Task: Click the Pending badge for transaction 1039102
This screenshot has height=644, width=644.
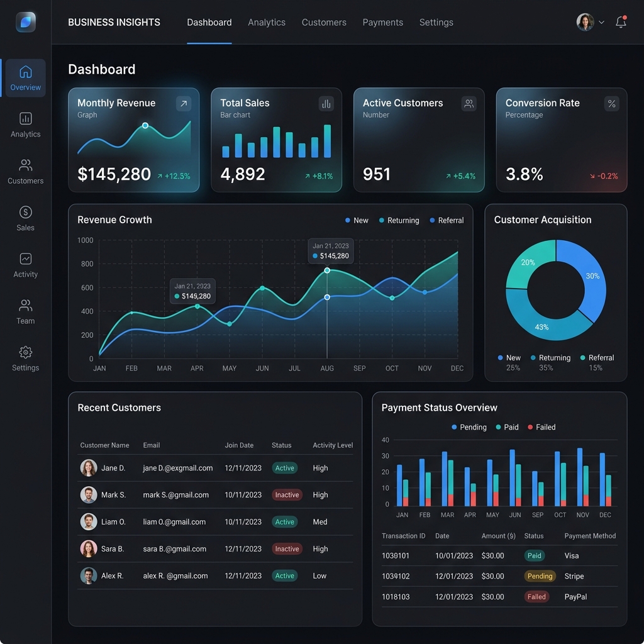Action: (540, 576)
